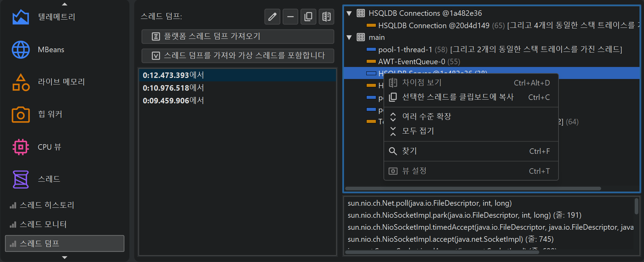Click the minus remove thread dump button
Screen dimensions: 644x262
click(290, 16)
